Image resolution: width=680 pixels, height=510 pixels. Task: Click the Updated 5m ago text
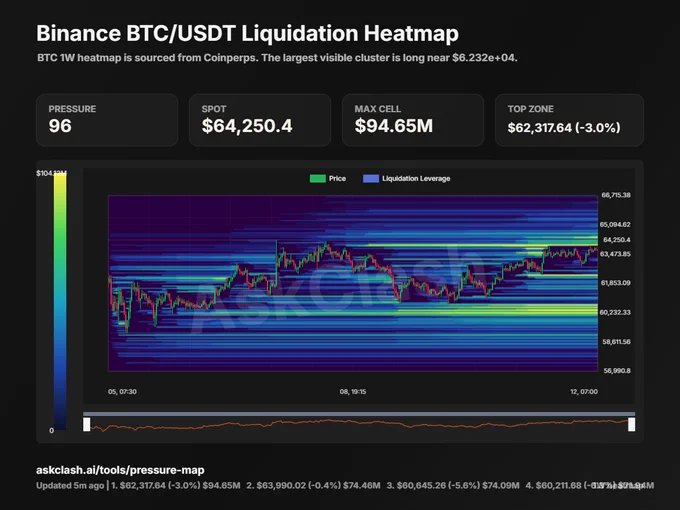[70, 486]
